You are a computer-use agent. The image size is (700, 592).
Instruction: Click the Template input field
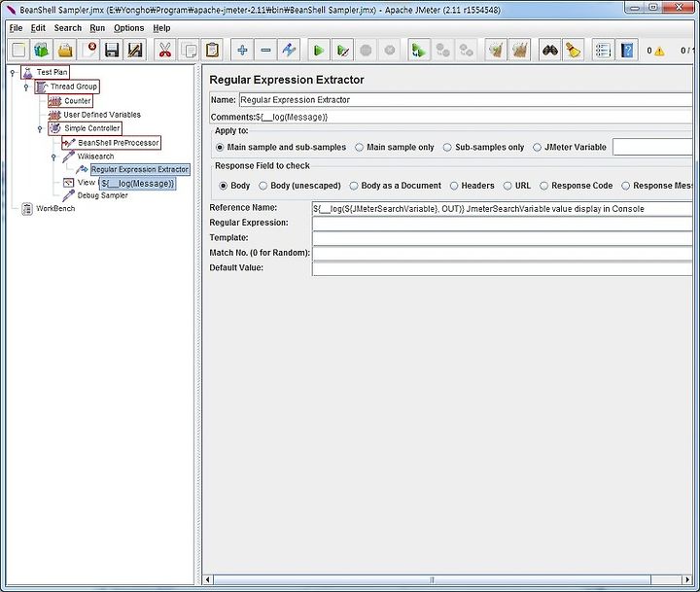(503, 238)
